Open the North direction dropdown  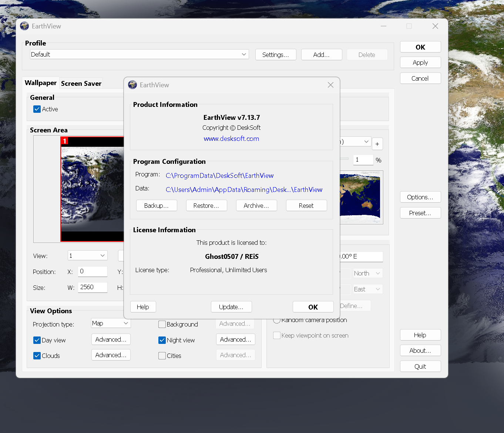[367, 273]
